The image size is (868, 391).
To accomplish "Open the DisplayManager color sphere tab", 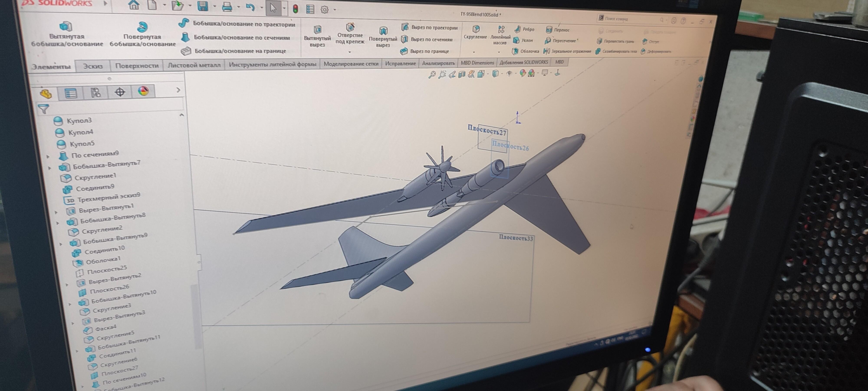I will tap(143, 91).
